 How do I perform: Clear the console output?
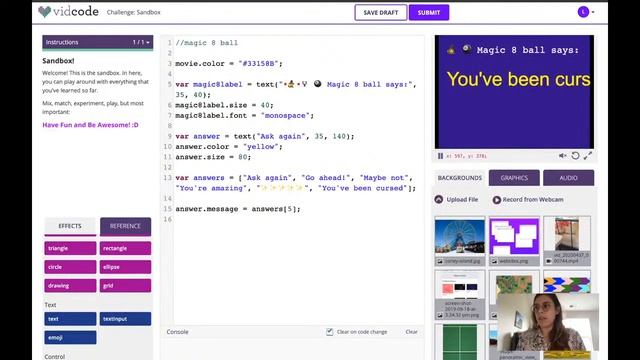(x=411, y=332)
